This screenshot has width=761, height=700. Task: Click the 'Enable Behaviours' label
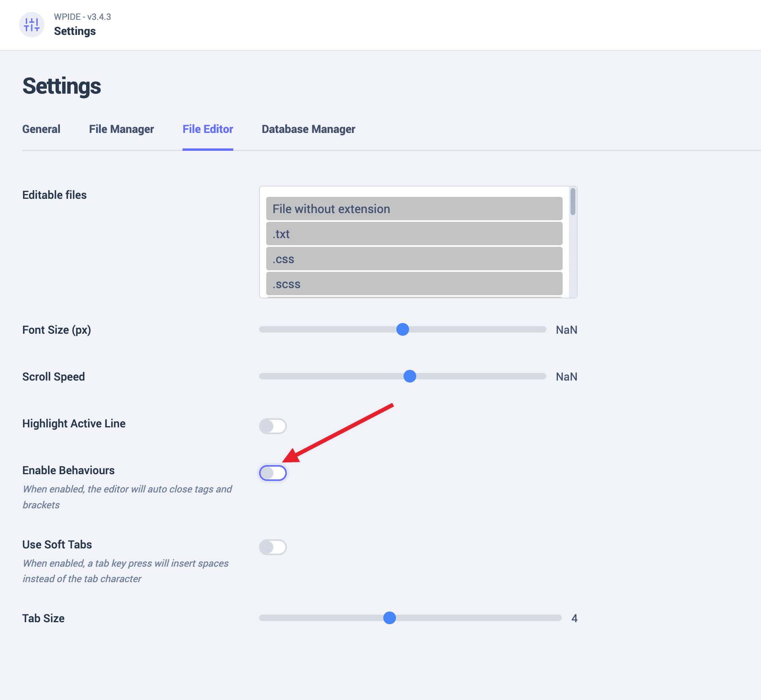68,470
